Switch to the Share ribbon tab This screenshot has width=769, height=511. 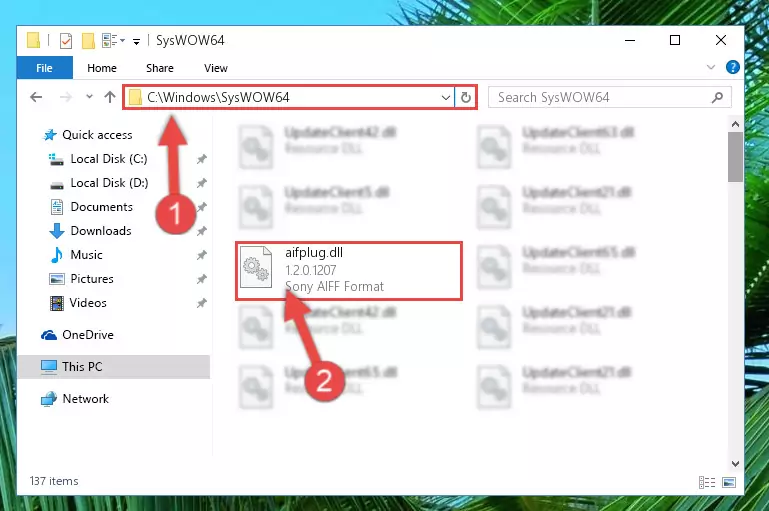point(160,68)
